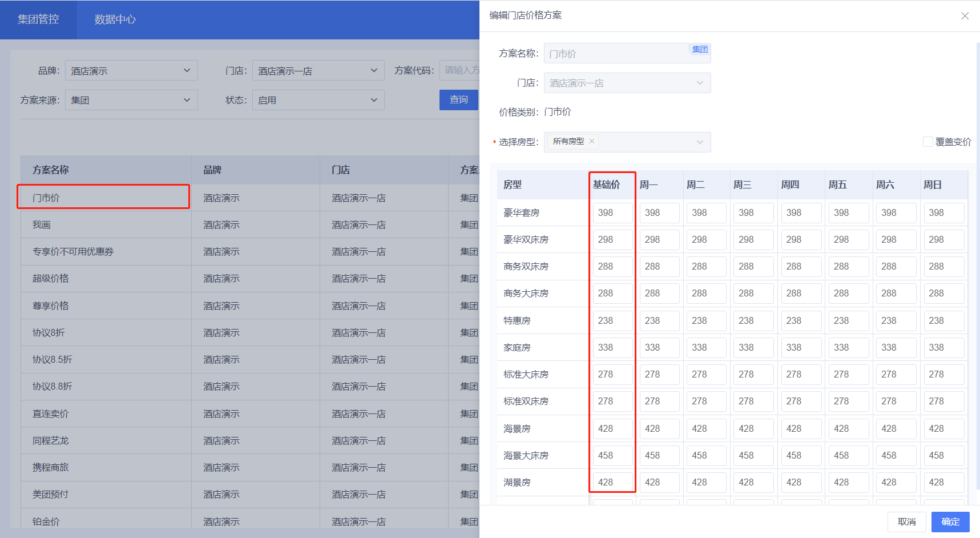Click the 基础价 field for 海景大床房
Image resolution: width=980 pixels, height=538 pixels.
click(x=612, y=455)
